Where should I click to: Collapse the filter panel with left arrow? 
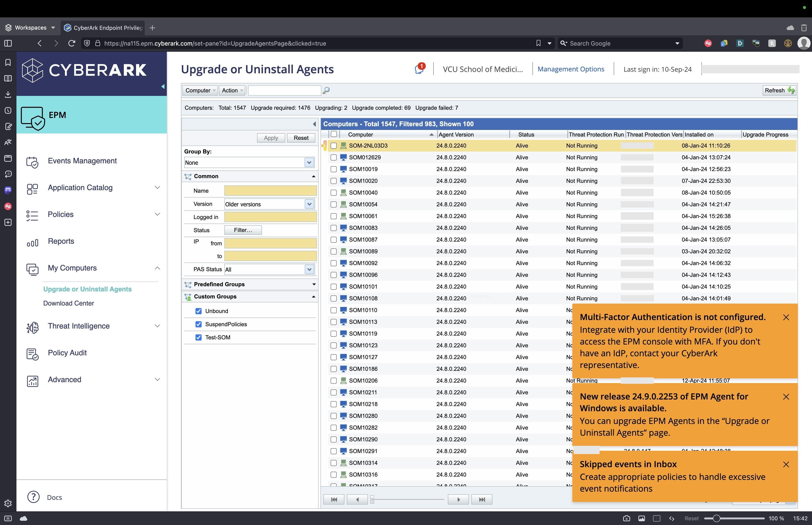(314, 124)
